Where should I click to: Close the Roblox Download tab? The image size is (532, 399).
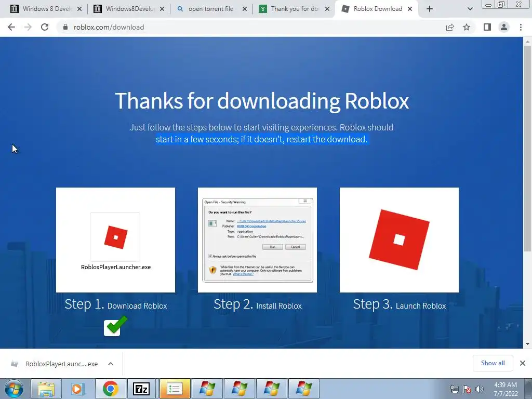410,9
